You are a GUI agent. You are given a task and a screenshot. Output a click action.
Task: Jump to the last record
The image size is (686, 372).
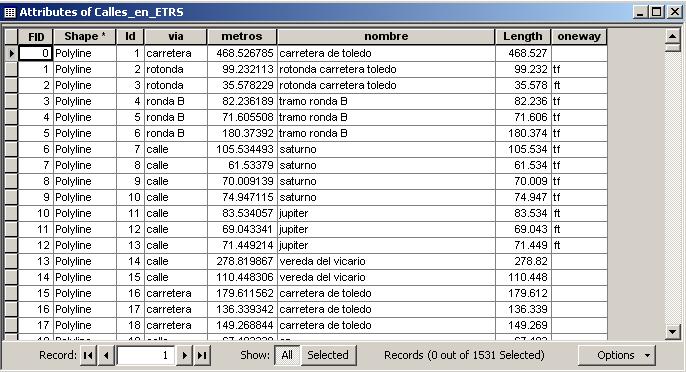pos(202,355)
